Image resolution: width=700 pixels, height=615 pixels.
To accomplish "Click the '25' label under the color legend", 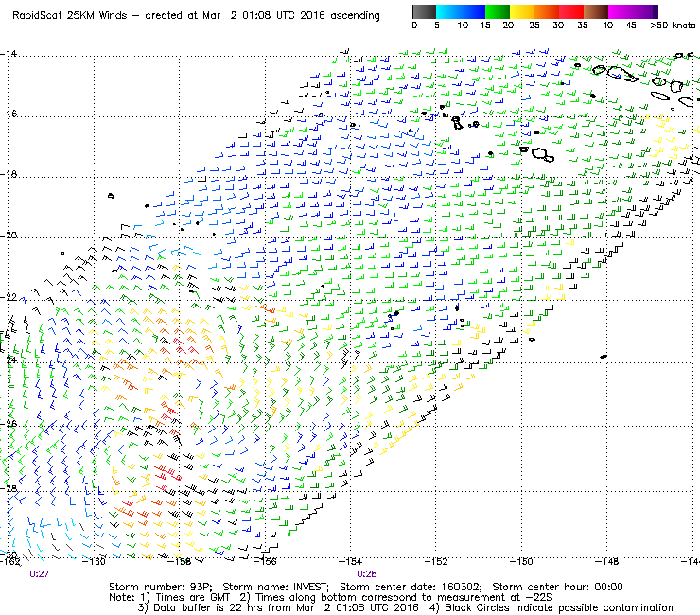I will tap(534, 26).
